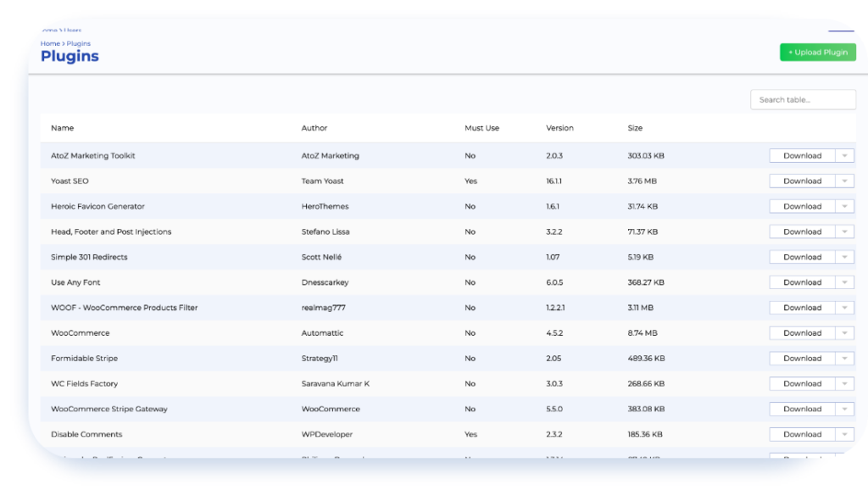Expand Download options for WooCommerce
The width and height of the screenshot is (868, 496).
844,332
